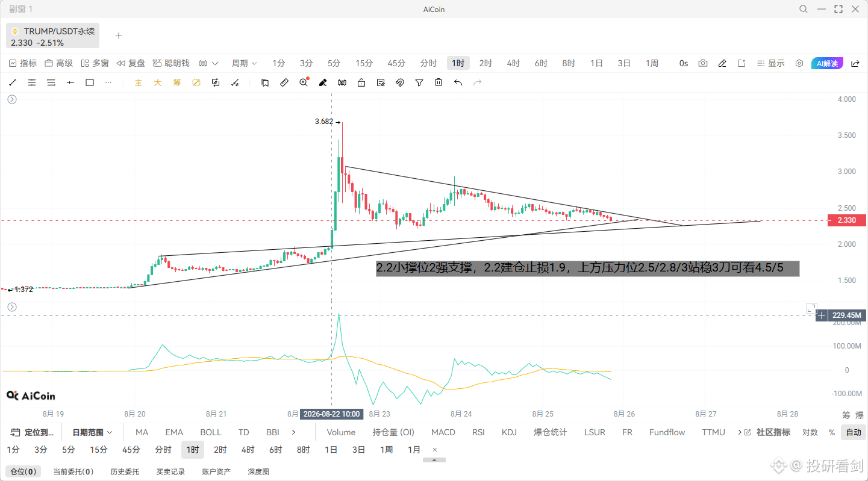868x481 pixels.
Task: Enable the KDJ sub-indicator
Action: [x=509, y=432]
